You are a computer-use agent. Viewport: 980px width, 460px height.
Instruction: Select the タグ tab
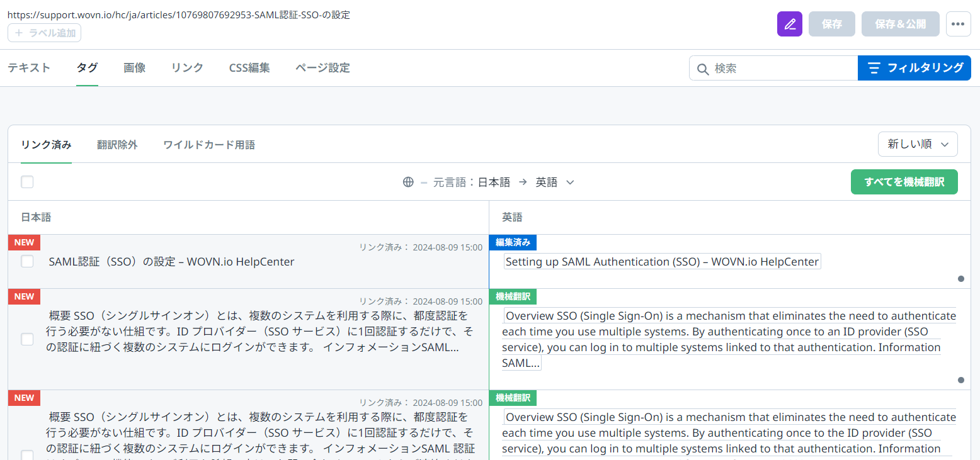(87, 68)
